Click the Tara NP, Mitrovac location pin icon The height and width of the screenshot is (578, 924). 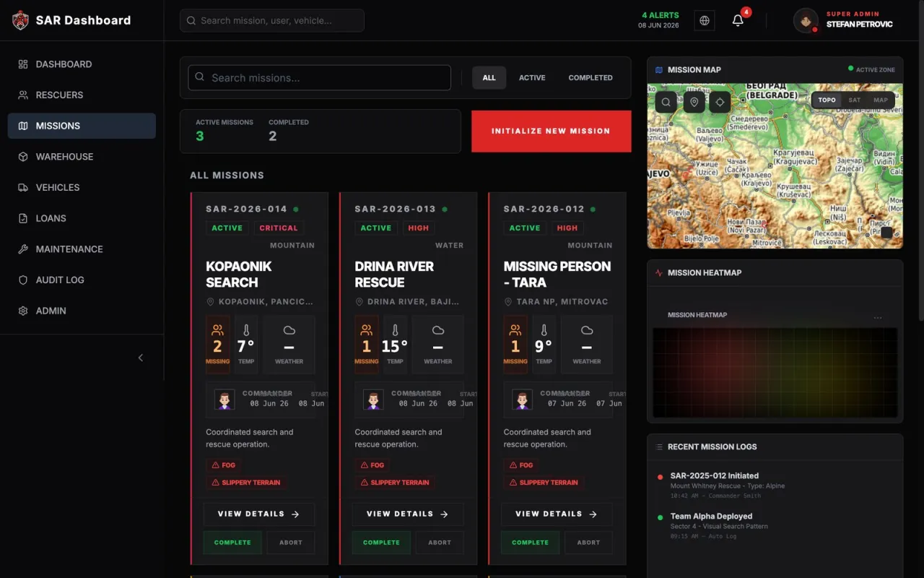(x=508, y=302)
